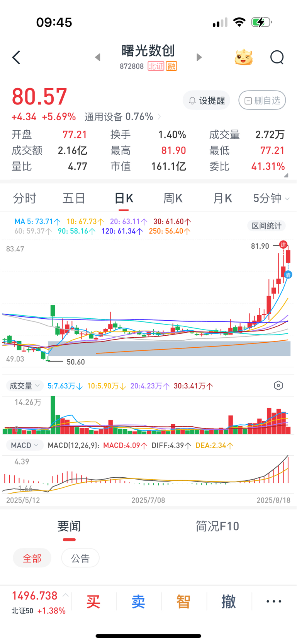Image resolution: width=297 pixels, height=644 pixels.
Task: Select the 全部 filter chip
Action: [x=32, y=558]
